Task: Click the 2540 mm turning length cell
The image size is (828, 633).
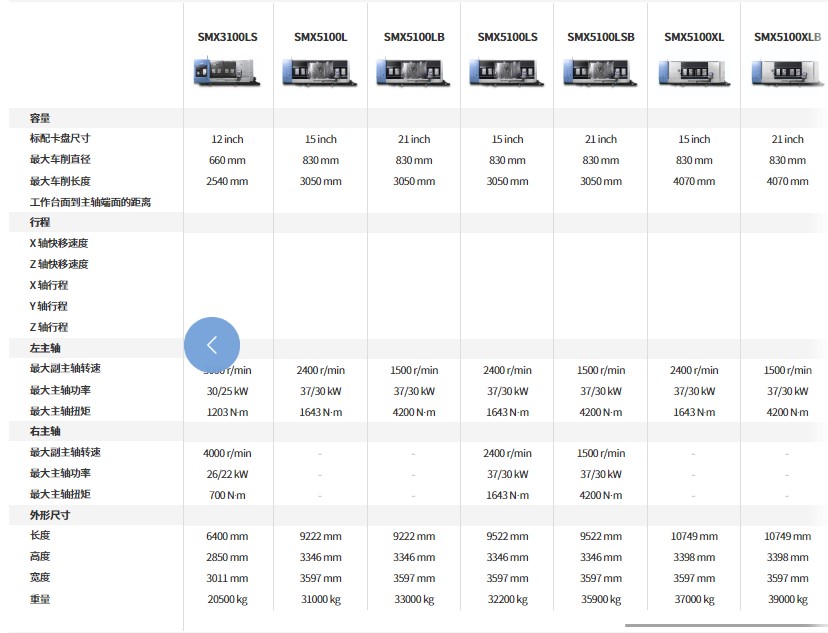Action: 227,181
